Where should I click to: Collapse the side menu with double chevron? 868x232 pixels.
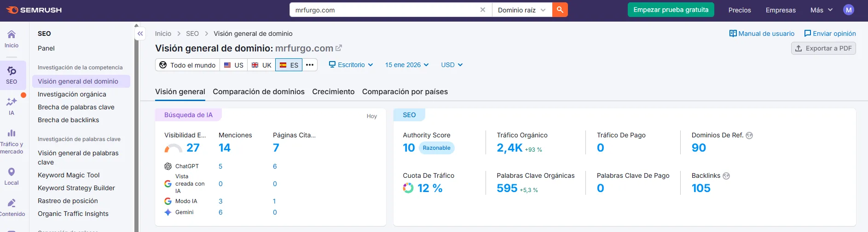click(140, 34)
